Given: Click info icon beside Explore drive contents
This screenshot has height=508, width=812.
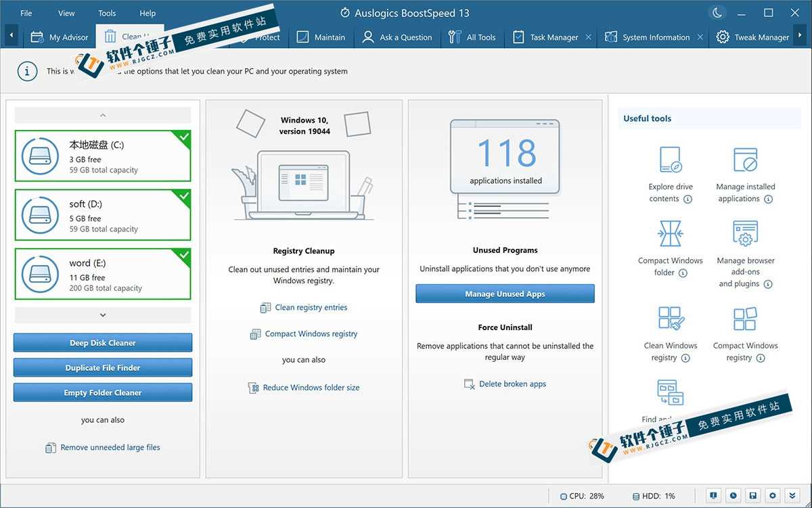Looking at the screenshot, I should (x=687, y=199).
